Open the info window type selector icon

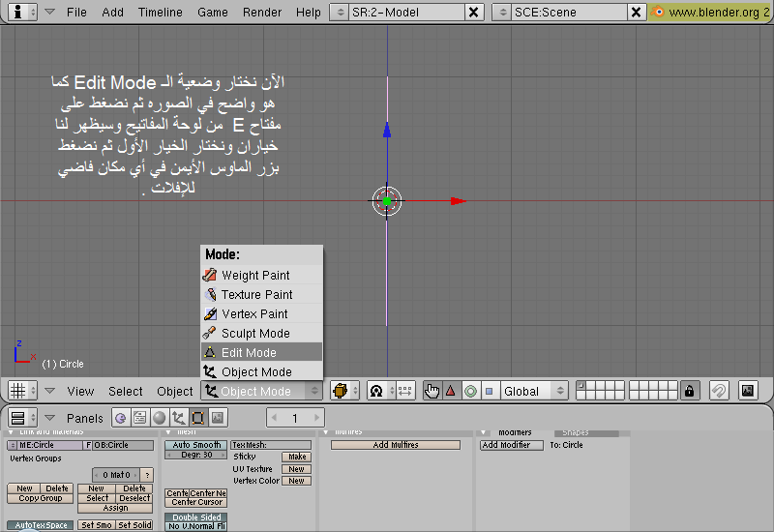click(x=22, y=12)
